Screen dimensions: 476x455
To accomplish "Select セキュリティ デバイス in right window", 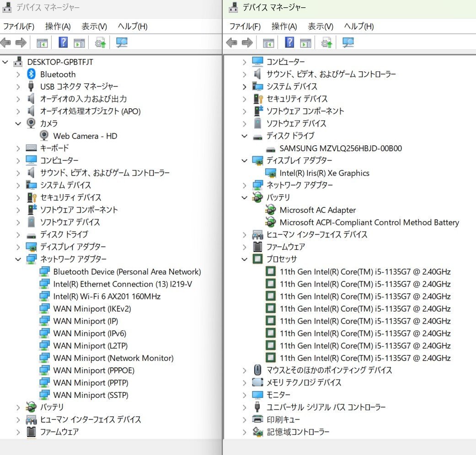I will click(297, 99).
